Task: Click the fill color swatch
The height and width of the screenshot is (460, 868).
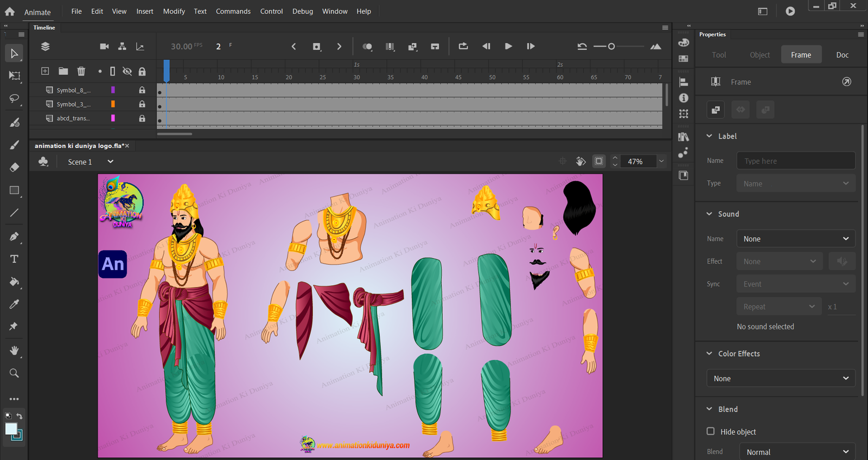Action: click(x=11, y=429)
